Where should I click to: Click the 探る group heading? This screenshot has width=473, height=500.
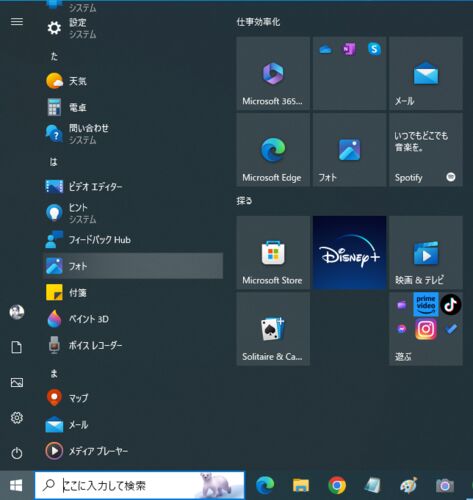coord(244,201)
